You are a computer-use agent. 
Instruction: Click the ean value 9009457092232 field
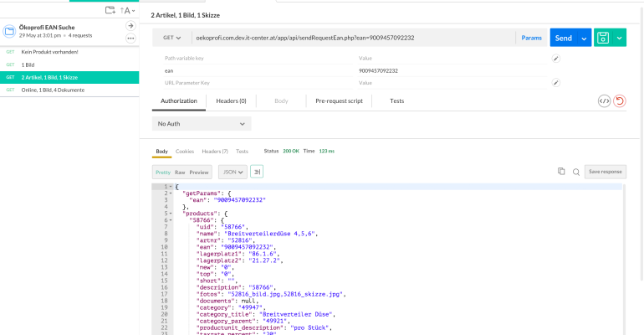click(452, 70)
